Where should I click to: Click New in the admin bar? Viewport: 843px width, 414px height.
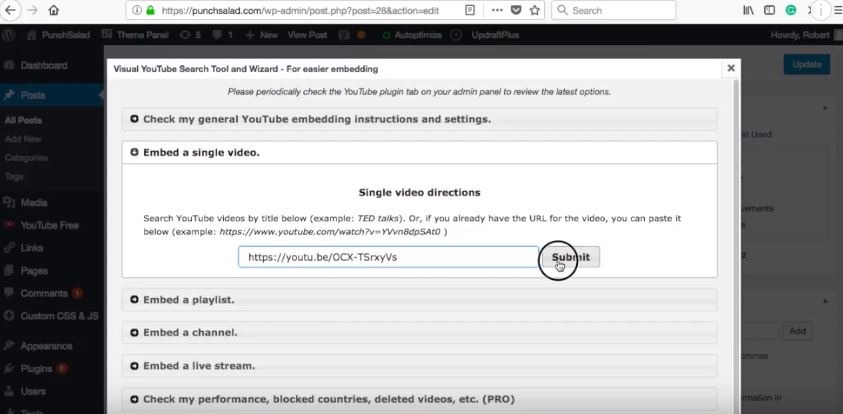(262, 35)
